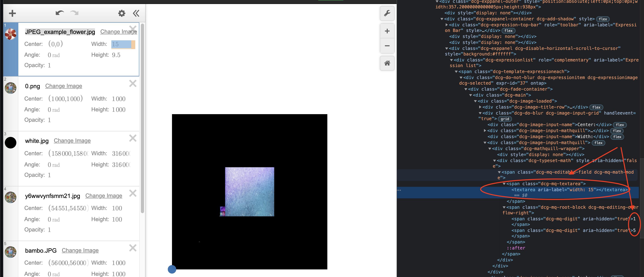Collapse dcg-typeset-math node in DevTools
The width and height of the screenshot is (644, 277).
click(495, 160)
